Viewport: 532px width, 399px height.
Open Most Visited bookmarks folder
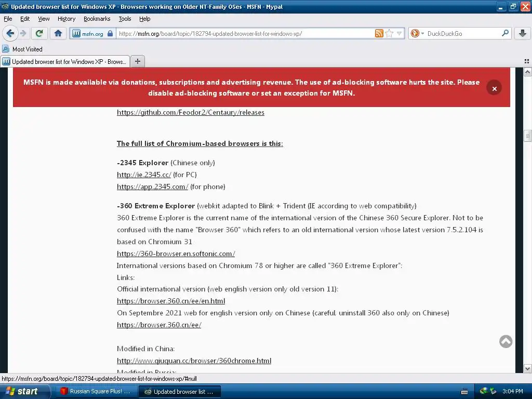pos(22,49)
